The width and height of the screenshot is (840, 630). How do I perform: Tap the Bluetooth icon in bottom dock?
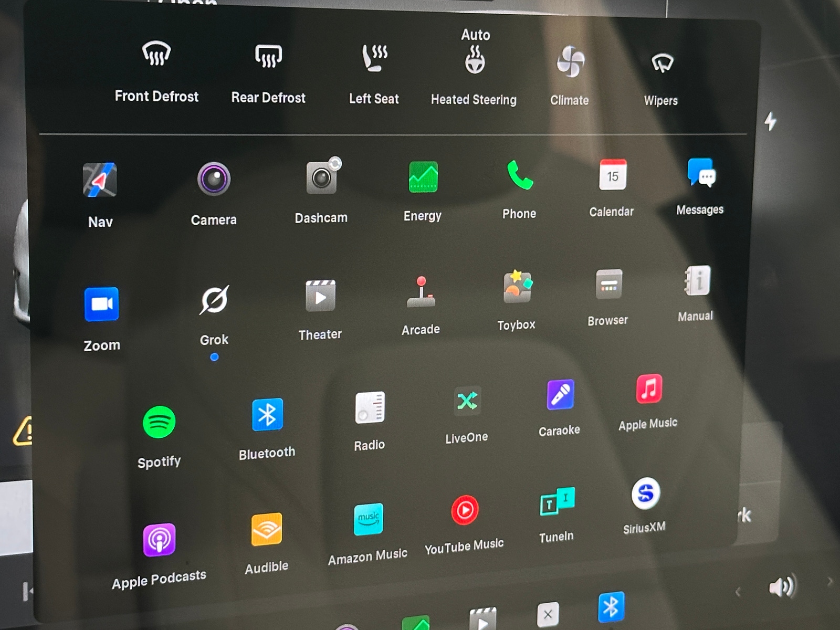(611, 607)
